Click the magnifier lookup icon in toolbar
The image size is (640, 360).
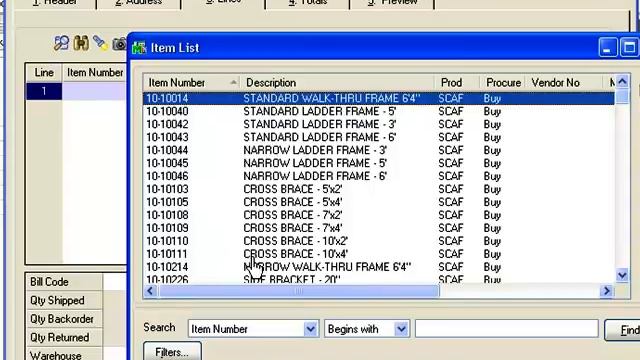click(x=61, y=43)
